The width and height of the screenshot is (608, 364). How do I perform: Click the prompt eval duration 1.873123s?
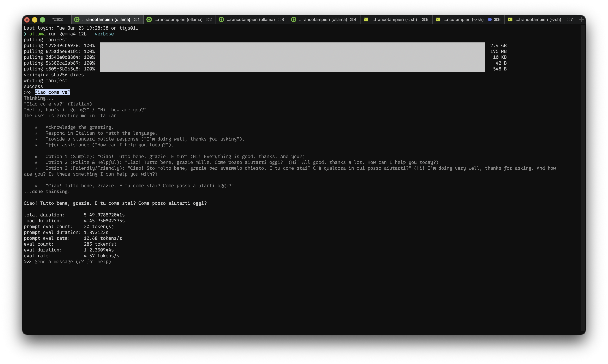[x=96, y=232]
